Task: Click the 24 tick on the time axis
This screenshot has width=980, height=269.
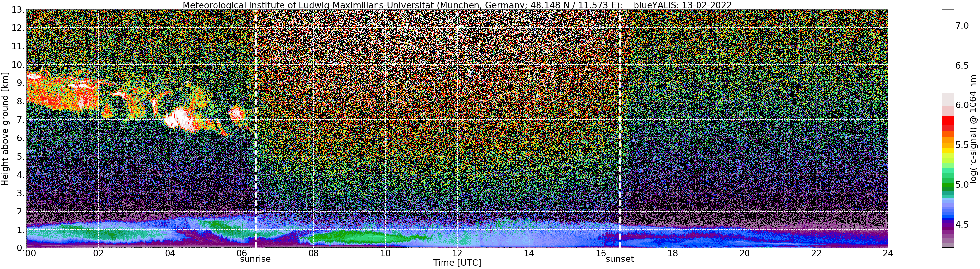Action: coord(888,253)
